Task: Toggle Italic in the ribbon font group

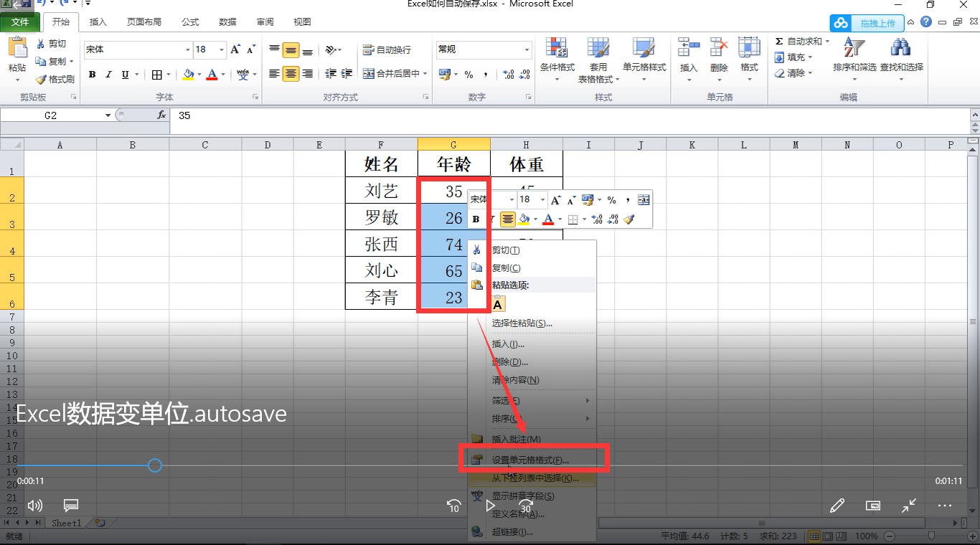Action: (108, 75)
